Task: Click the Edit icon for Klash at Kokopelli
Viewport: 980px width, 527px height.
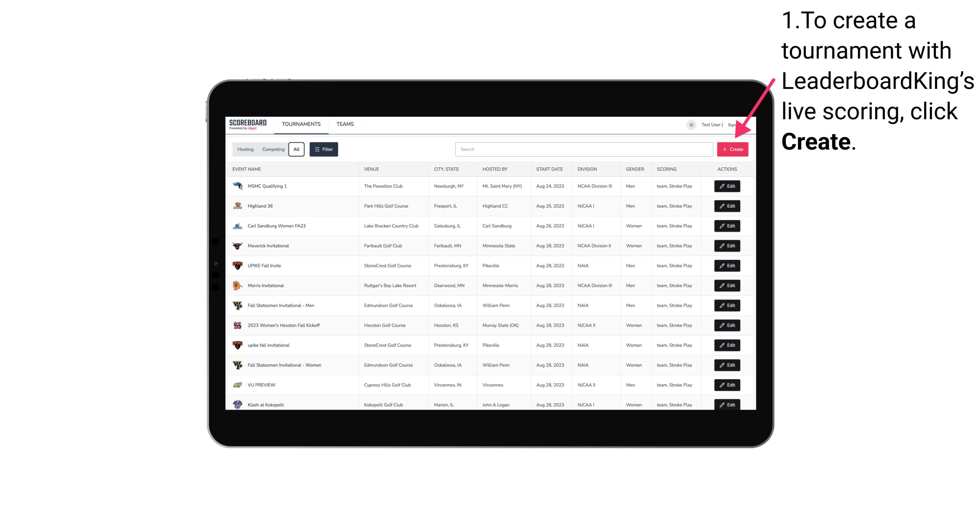Action: 727,404
